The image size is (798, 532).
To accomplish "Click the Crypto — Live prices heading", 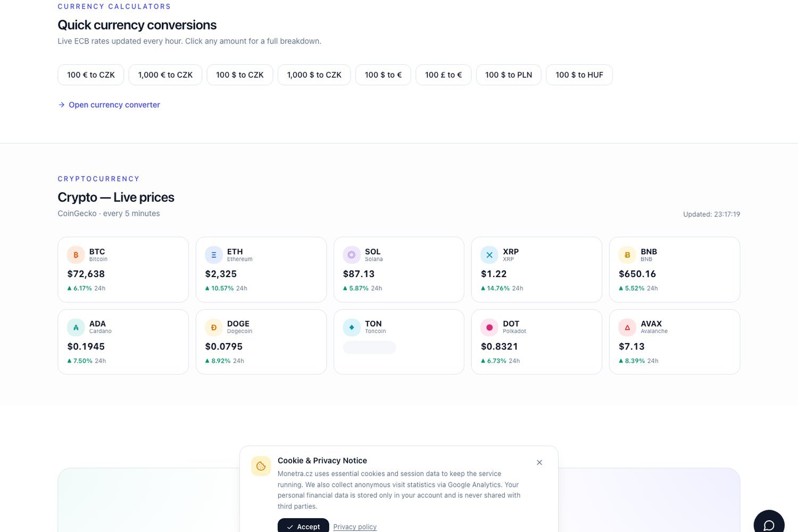I will (x=116, y=197).
